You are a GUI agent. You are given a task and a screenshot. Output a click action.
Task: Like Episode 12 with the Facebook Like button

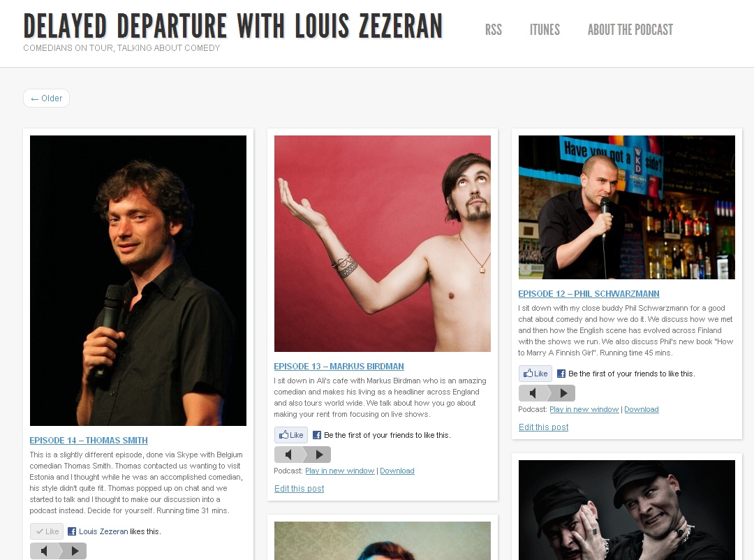(535, 374)
